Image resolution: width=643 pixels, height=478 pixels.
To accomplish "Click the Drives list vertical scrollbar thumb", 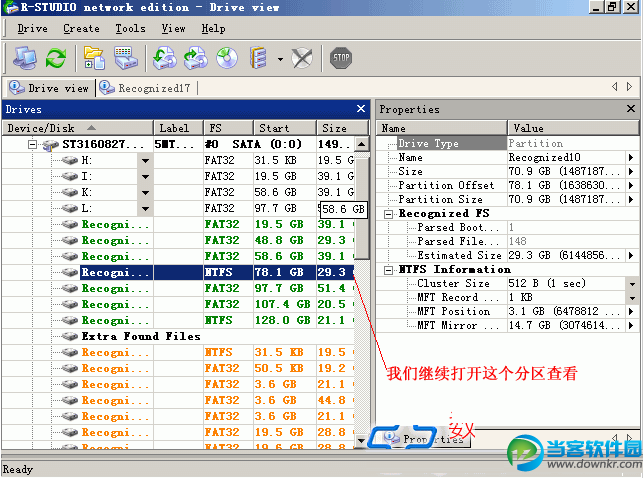I will click(x=361, y=206).
